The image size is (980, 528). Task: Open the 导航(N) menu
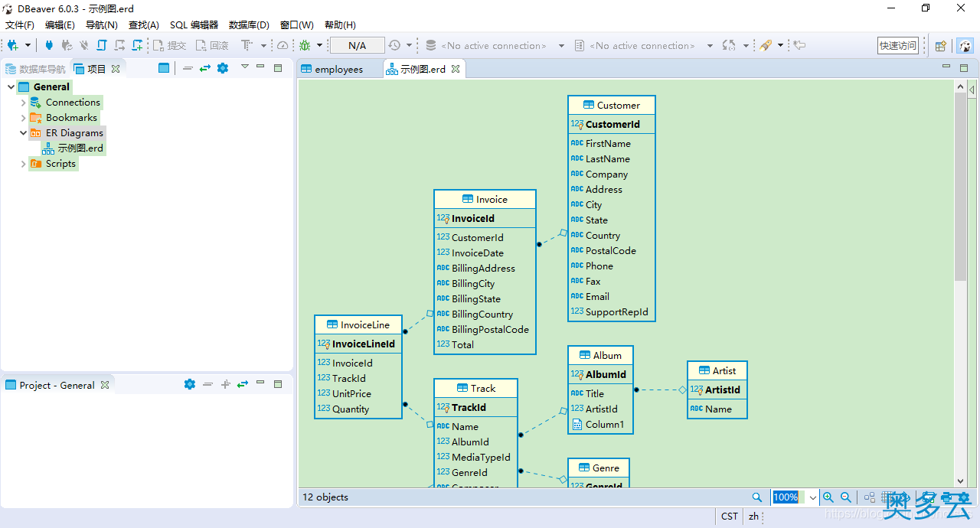[102, 25]
